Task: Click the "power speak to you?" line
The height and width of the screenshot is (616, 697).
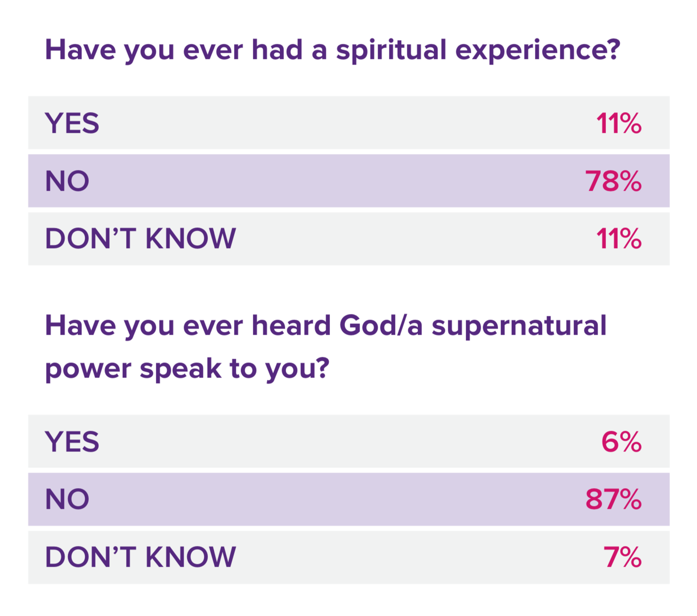Action: pos(187,369)
